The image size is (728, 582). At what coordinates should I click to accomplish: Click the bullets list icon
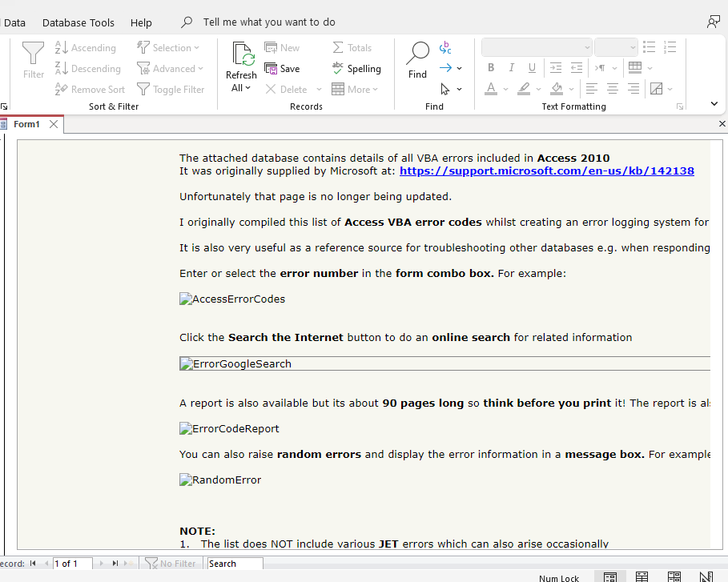pos(650,48)
